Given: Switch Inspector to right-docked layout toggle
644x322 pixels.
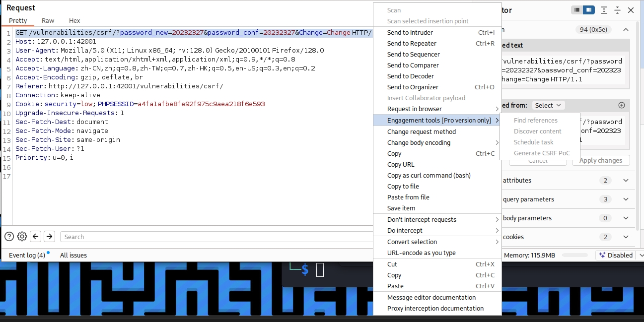Looking at the screenshot, I should pos(589,10).
